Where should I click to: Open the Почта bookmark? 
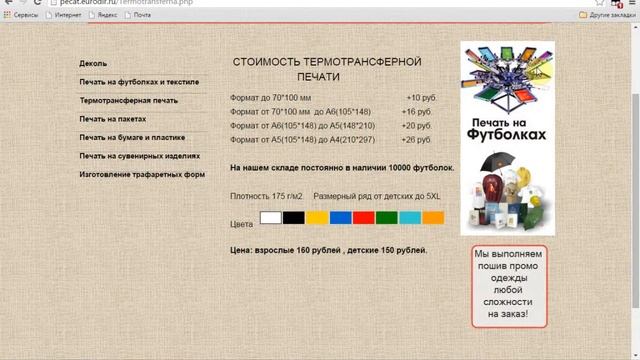138,15
